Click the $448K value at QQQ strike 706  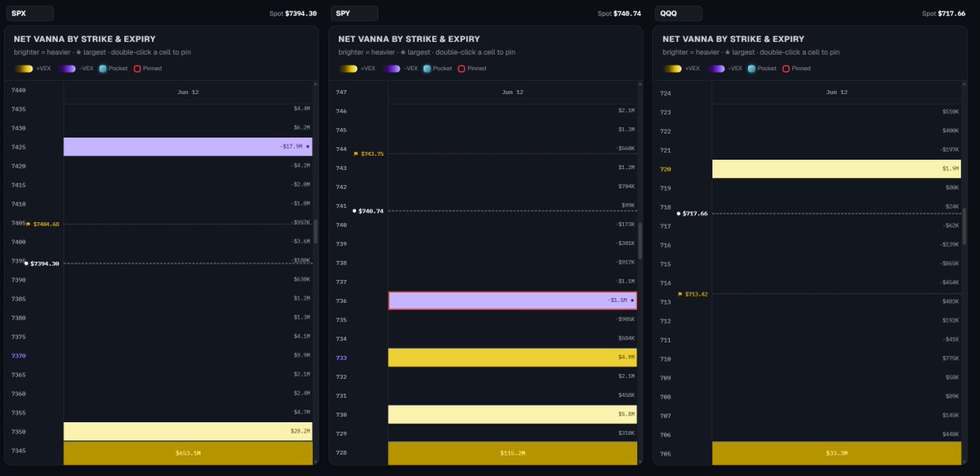click(x=950, y=434)
